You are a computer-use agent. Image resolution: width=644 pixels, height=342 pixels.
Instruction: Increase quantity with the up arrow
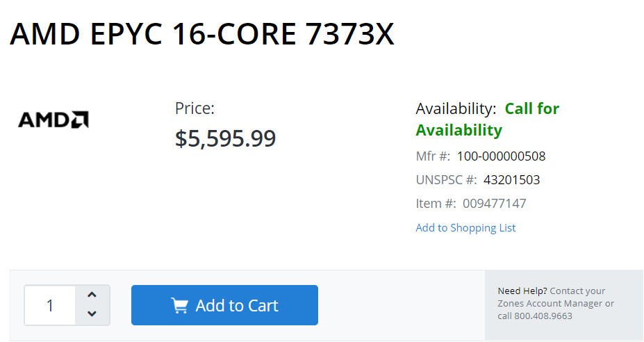click(x=92, y=295)
